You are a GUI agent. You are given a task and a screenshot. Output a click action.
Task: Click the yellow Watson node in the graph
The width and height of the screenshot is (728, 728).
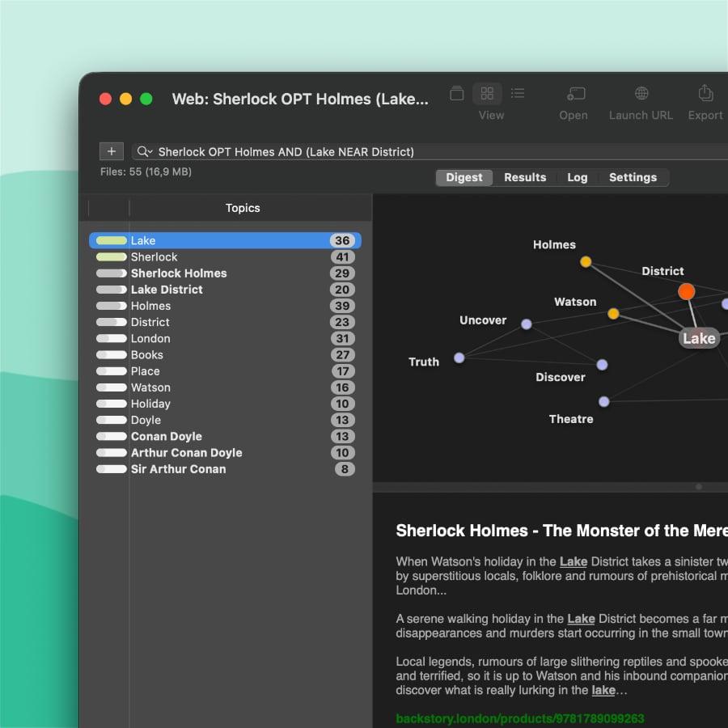[x=613, y=314]
